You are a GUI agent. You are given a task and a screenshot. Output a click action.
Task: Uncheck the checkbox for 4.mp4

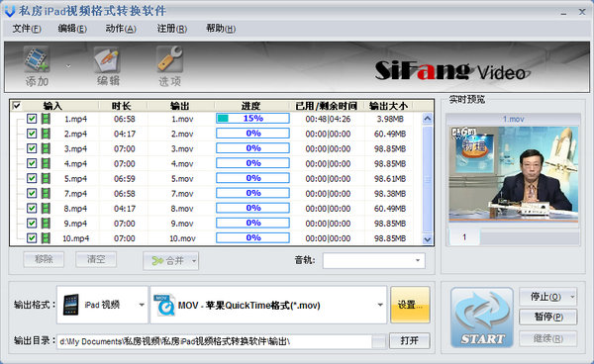click(32, 163)
